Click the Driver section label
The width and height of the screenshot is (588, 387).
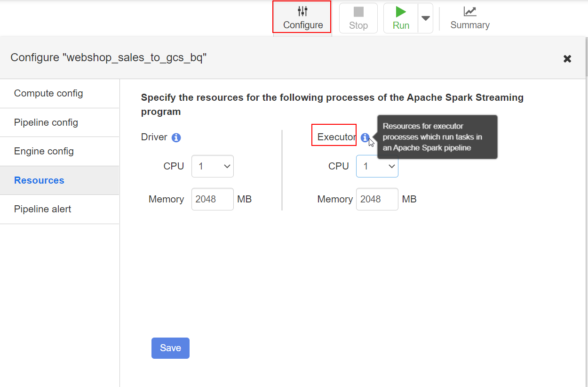(154, 137)
